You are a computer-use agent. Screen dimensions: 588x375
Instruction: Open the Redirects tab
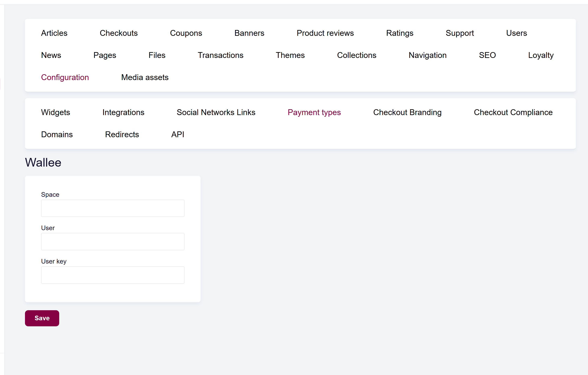pos(122,134)
